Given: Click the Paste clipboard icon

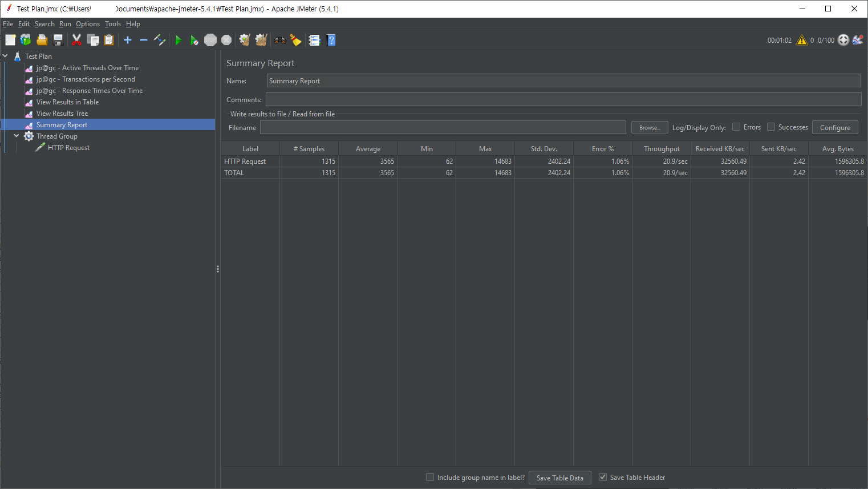Looking at the screenshot, I should coord(109,40).
